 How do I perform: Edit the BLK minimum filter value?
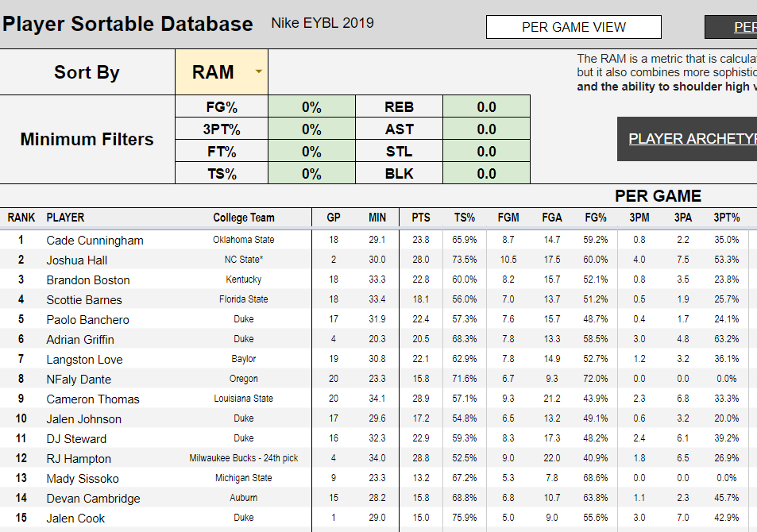tap(486, 174)
